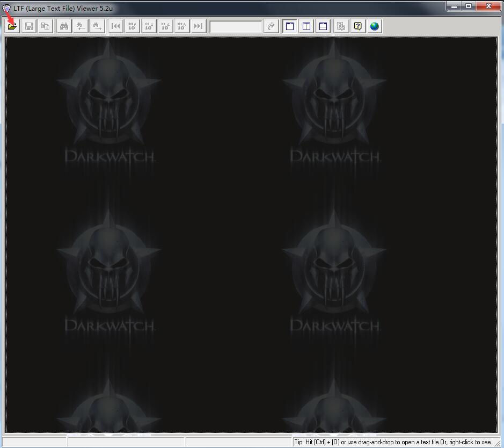Screen dimensions: 504x448
Task: Select the horizontal split view layout
Action: coord(323,26)
